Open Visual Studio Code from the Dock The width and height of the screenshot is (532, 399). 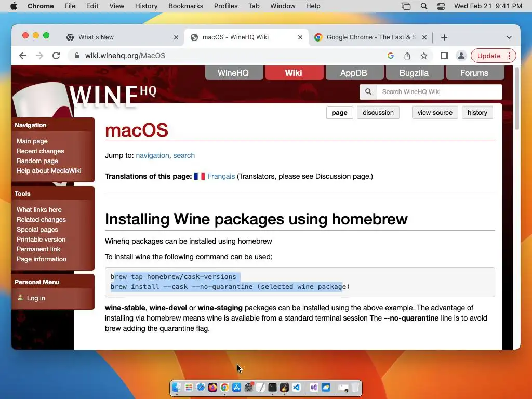(x=296, y=388)
